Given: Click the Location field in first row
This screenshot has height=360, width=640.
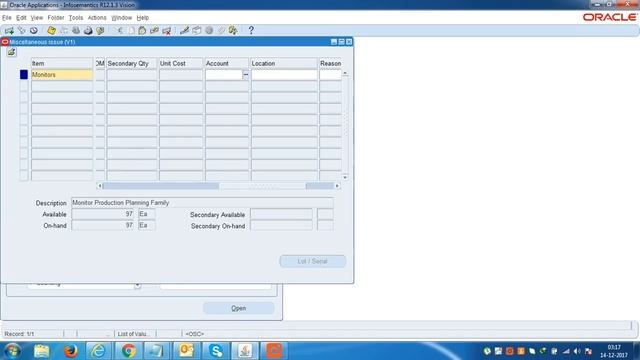Looking at the screenshot, I should tap(284, 75).
